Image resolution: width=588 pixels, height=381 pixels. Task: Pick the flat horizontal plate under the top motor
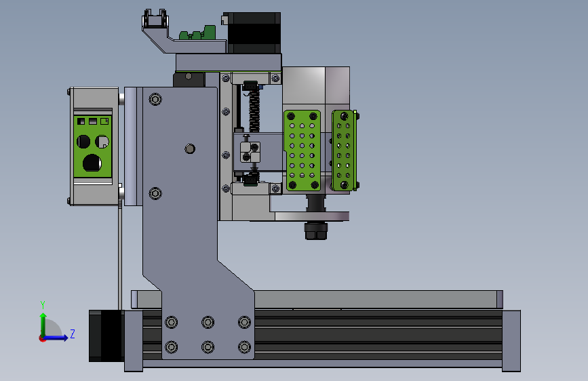point(229,62)
